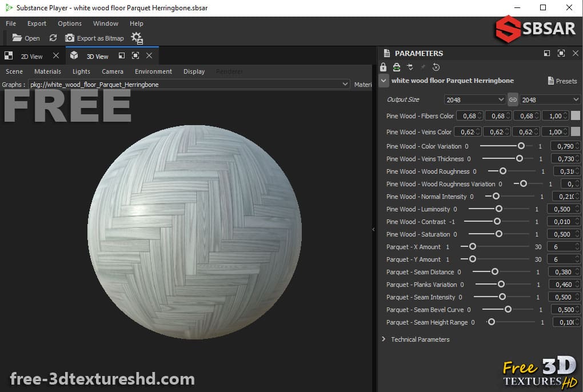Click the 2D View checkerboard icon
The height and width of the screenshot is (392, 583).
pyautogui.click(x=9, y=56)
